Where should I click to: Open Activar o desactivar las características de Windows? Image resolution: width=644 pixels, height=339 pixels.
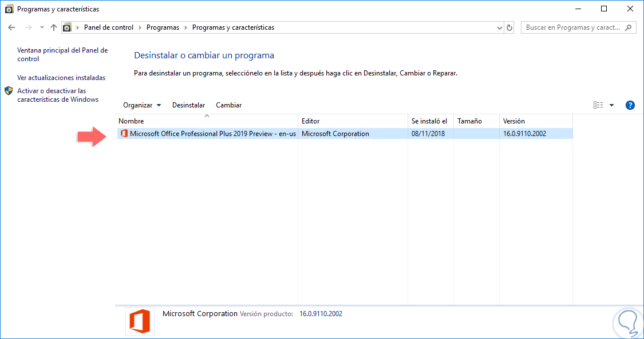click(58, 95)
